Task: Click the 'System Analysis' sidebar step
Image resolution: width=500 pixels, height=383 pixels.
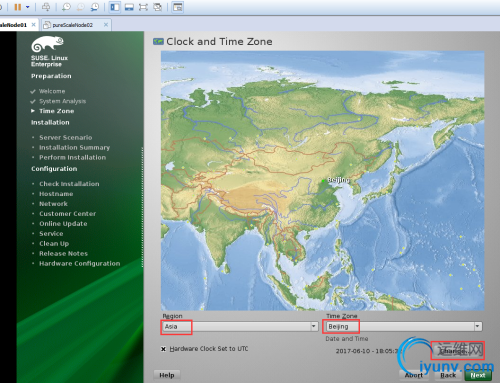Action: pos(62,101)
